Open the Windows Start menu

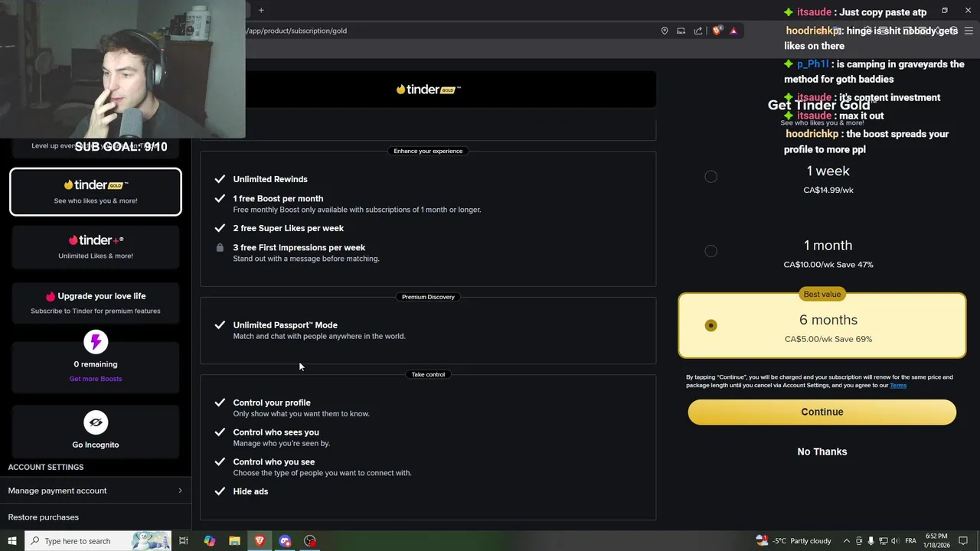coord(12,541)
